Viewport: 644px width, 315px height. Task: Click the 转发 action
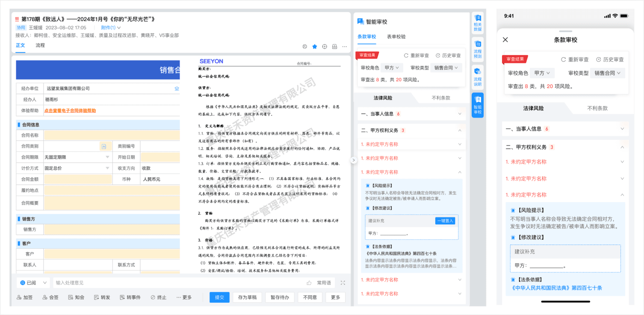(x=102, y=297)
